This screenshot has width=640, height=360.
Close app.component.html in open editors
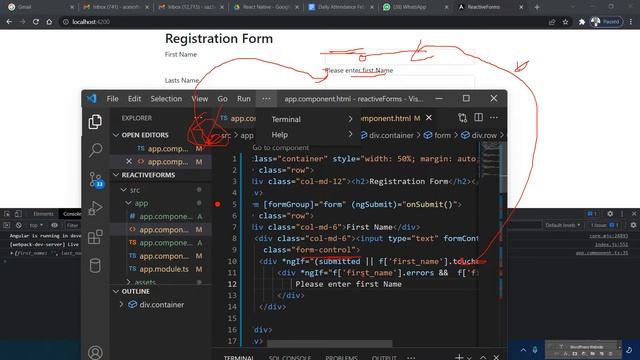129,162
